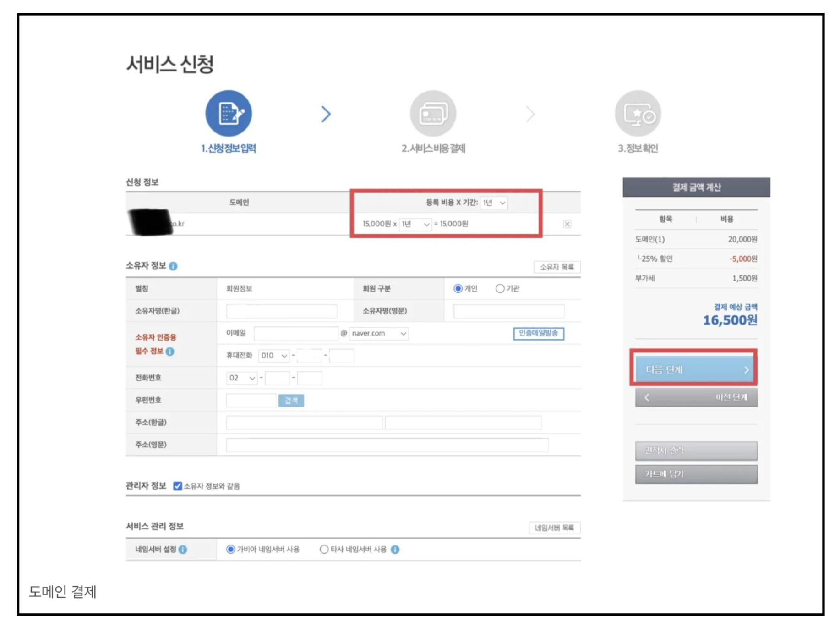Click the 휴대전화 last number field
Viewport: 840px width, 627px height.
(x=342, y=355)
